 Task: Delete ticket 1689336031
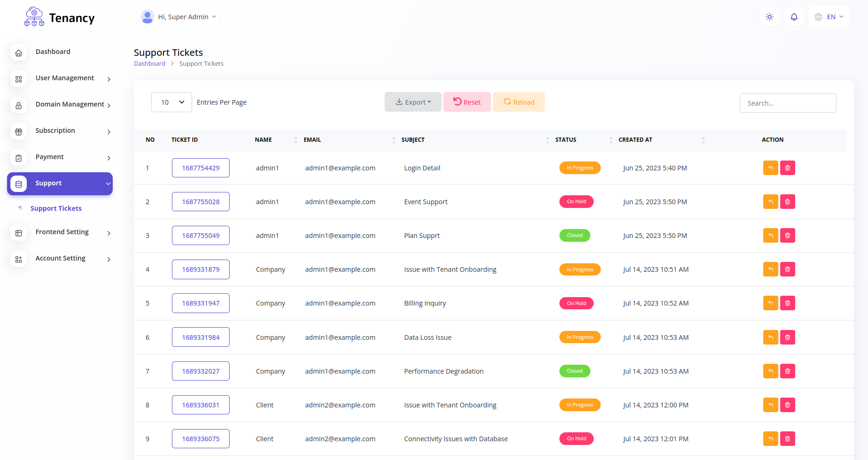(788, 405)
